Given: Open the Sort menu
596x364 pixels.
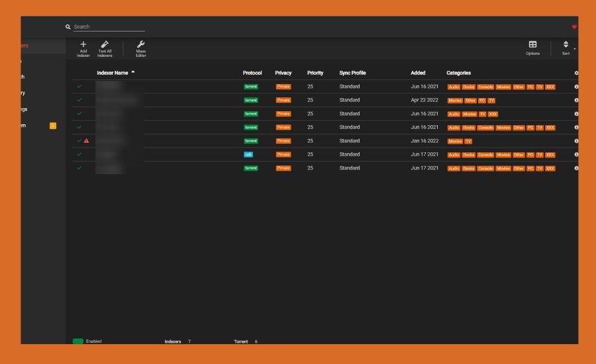Looking at the screenshot, I should pyautogui.click(x=566, y=48).
